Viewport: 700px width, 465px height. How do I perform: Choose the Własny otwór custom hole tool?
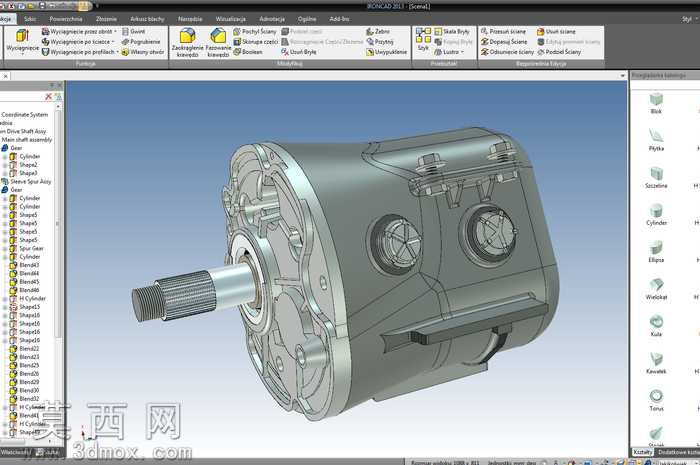[143, 52]
